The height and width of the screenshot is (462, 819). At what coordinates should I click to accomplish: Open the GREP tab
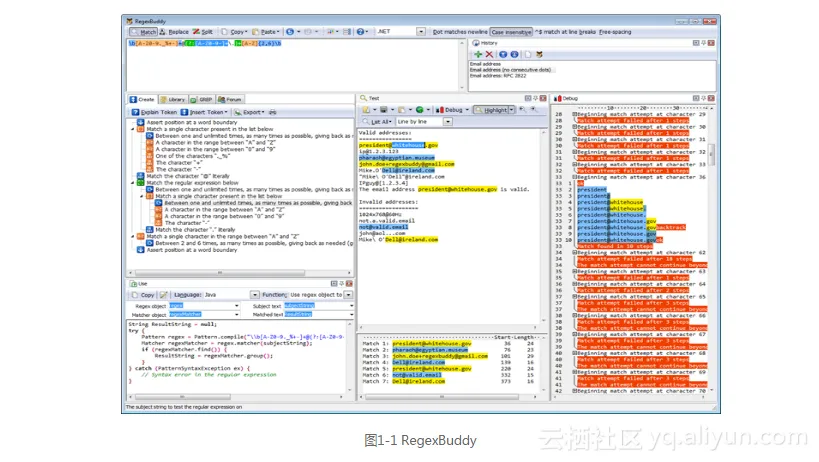[x=202, y=99]
